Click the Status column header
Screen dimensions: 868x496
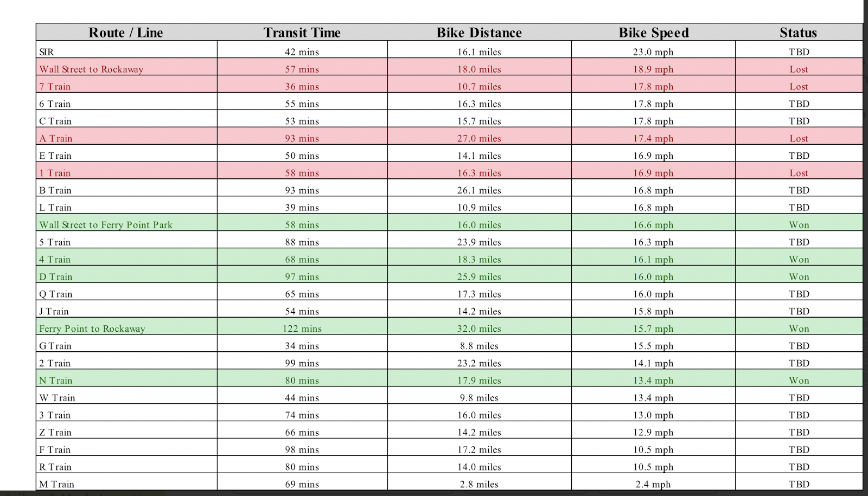pos(798,33)
